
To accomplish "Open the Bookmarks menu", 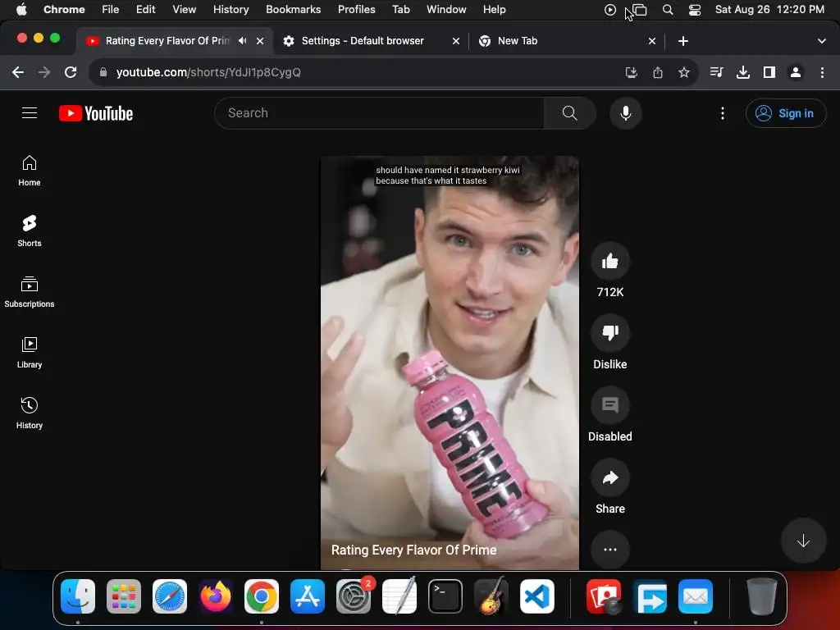I will coord(293,10).
